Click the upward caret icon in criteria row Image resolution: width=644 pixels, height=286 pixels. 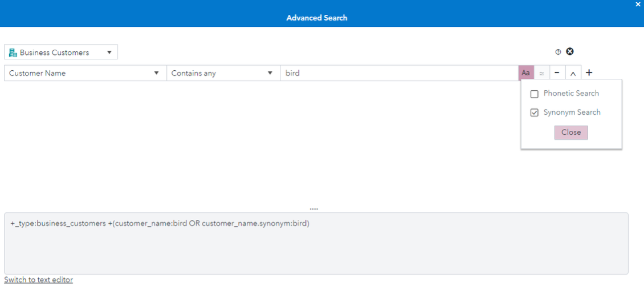coord(573,73)
